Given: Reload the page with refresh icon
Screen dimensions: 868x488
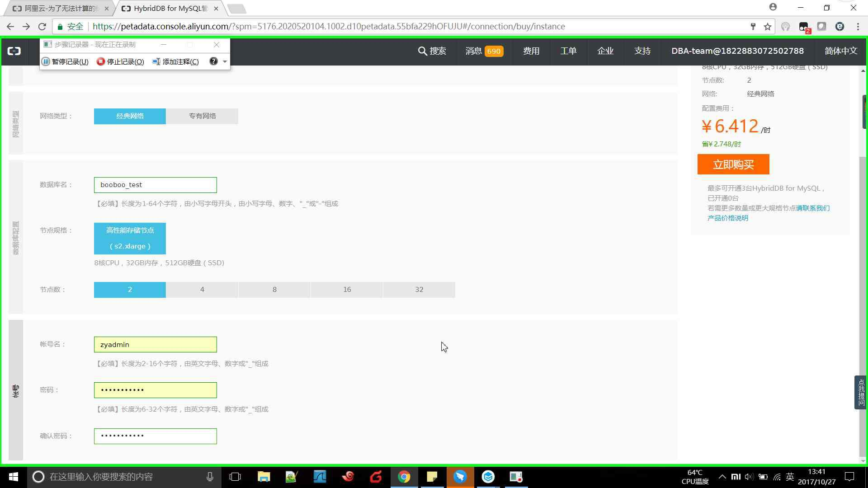Looking at the screenshot, I should pyautogui.click(x=42, y=27).
